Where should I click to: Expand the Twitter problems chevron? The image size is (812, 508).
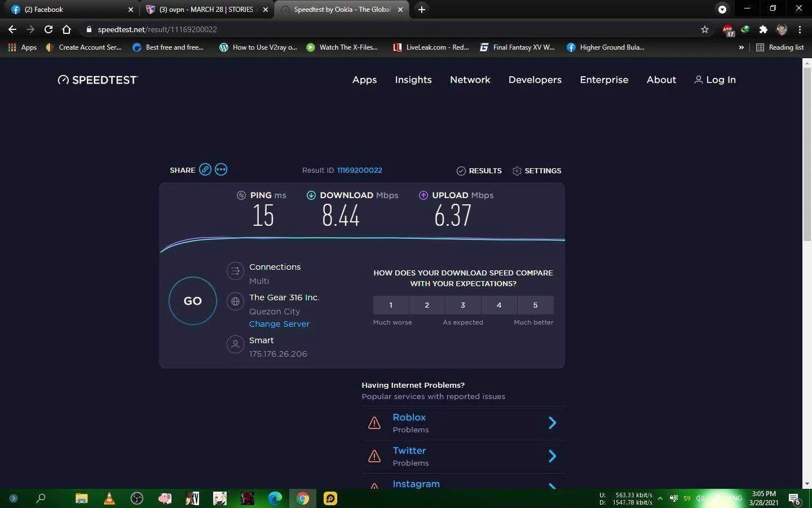click(x=553, y=456)
